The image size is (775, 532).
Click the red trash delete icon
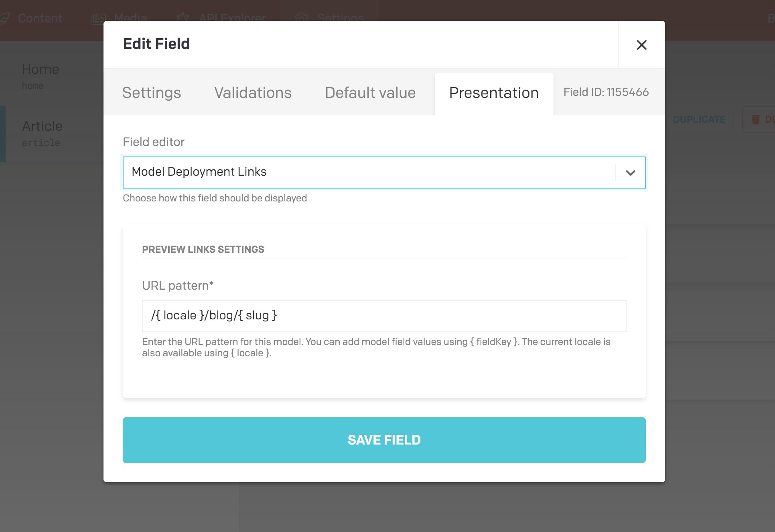click(755, 120)
